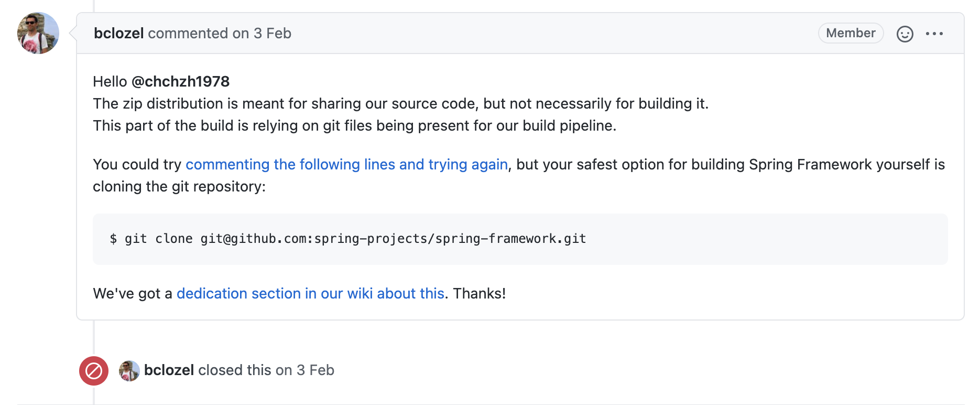Click "cloning the git repository:" text

(x=179, y=186)
